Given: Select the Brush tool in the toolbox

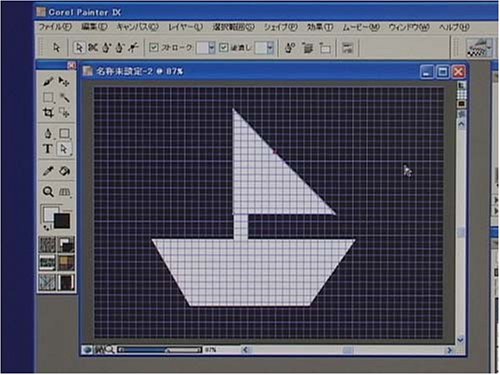Looking at the screenshot, I should (48, 81).
